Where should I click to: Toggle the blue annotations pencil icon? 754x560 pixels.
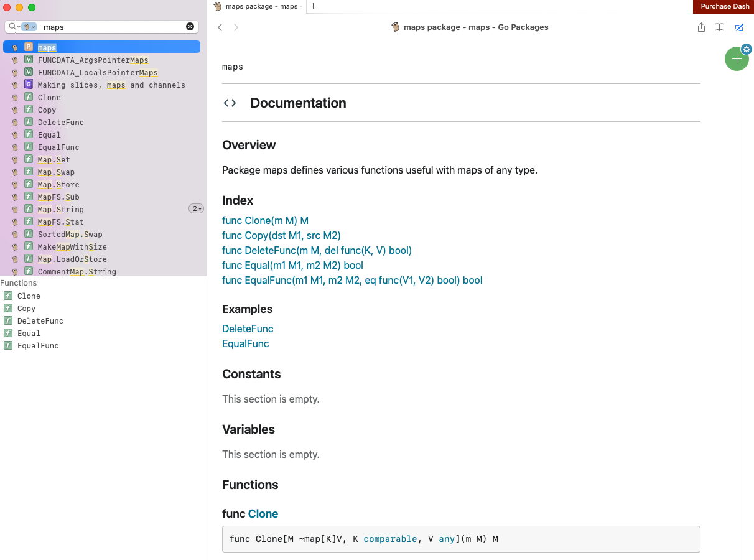[x=739, y=27]
